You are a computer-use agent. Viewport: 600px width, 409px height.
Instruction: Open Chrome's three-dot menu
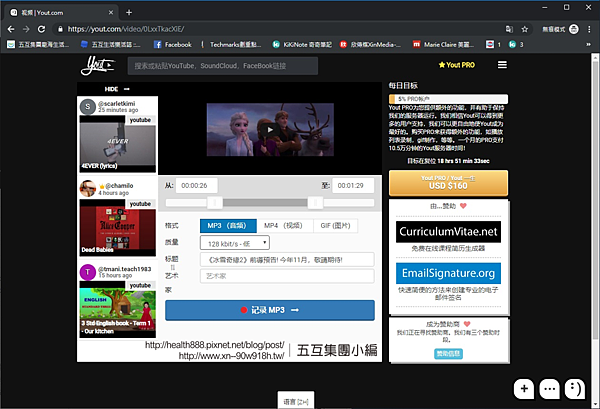click(x=589, y=29)
